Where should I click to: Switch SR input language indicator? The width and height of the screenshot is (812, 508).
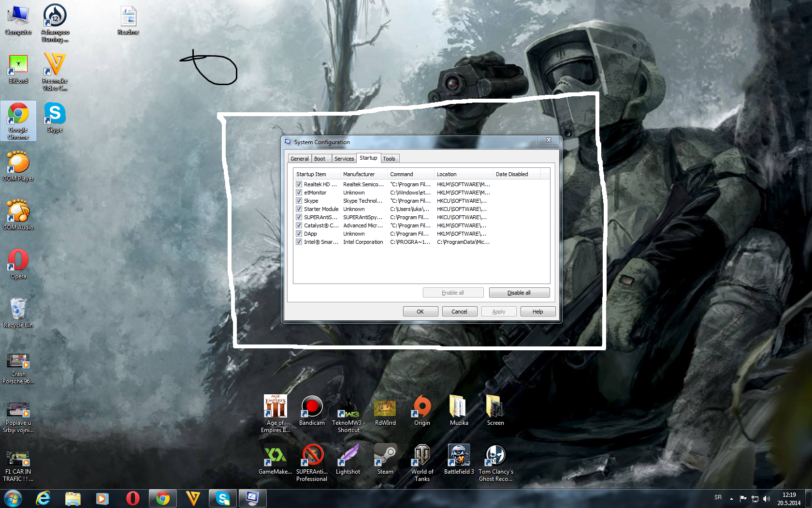point(718,497)
